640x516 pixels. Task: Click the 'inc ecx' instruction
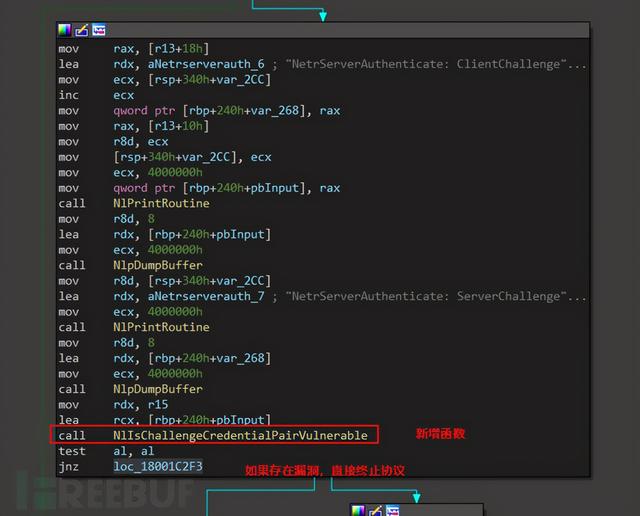pyautogui.click(x=96, y=95)
